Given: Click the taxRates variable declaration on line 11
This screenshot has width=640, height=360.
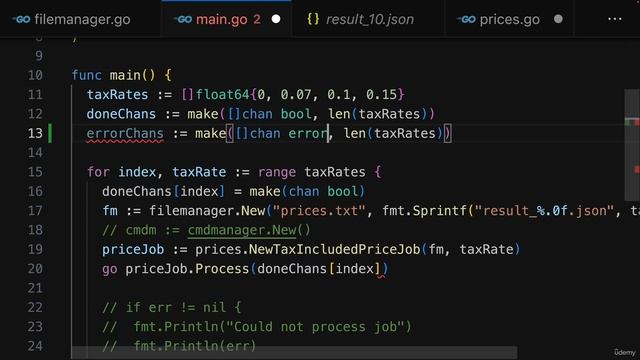Looking at the screenshot, I should coord(118,95).
